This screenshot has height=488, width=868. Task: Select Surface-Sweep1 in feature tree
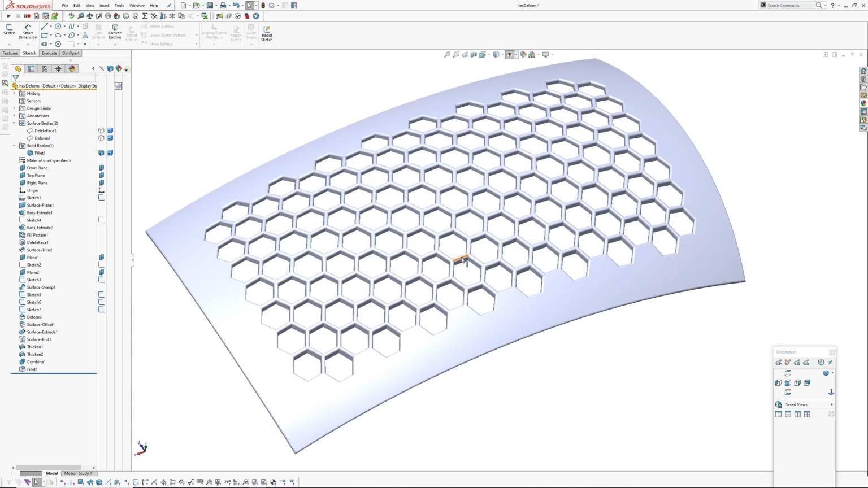41,287
